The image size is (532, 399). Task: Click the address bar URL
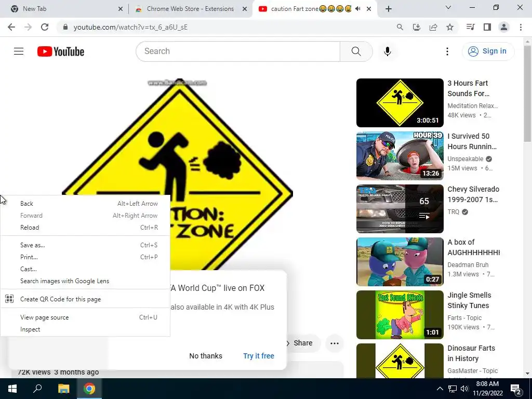coord(130,27)
